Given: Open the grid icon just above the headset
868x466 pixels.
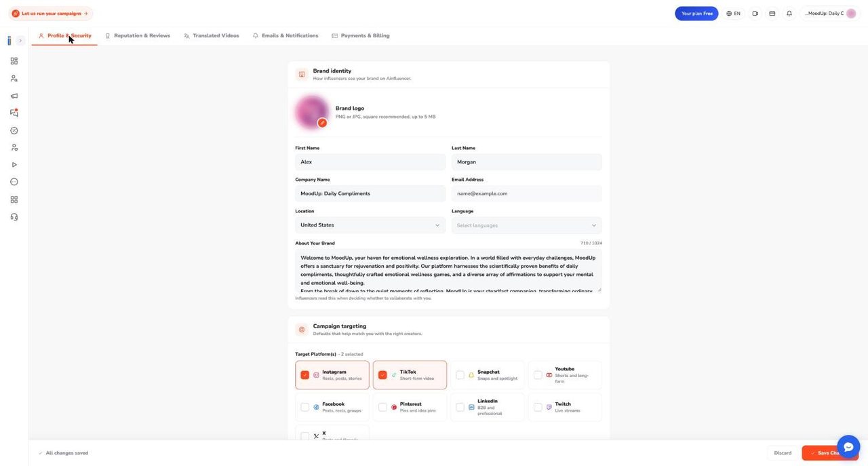Looking at the screenshot, I should 14,199.
